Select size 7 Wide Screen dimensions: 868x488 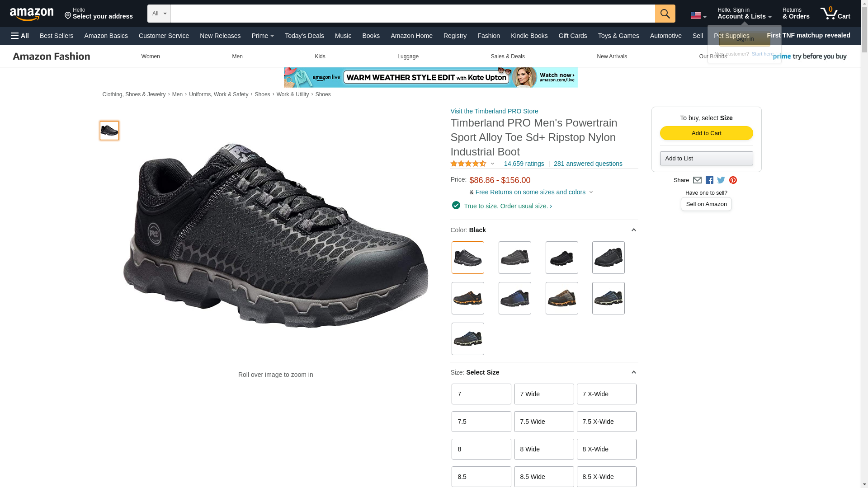[x=543, y=394]
